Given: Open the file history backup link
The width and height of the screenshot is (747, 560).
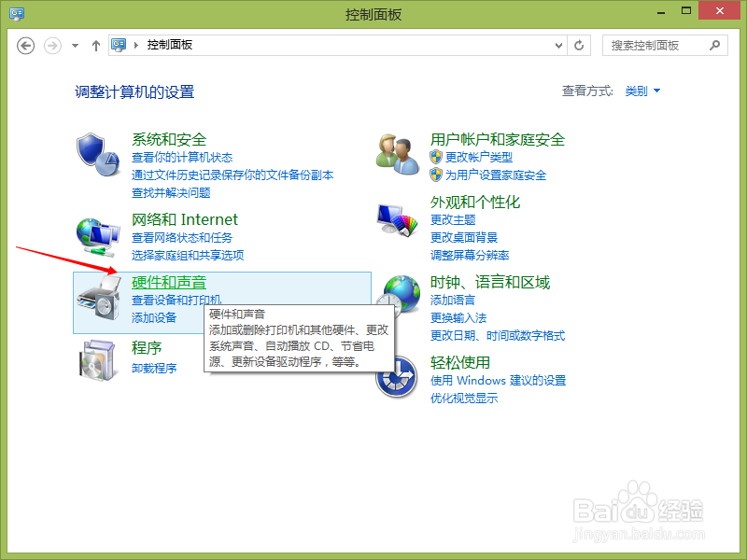Looking at the screenshot, I should (x=233, y=175).
